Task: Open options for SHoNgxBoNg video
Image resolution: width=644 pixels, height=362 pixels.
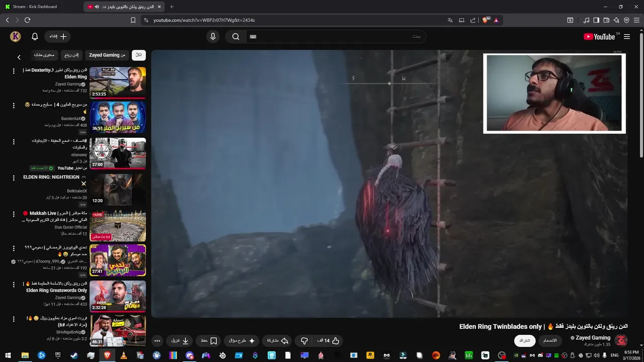Action: tap(14, 319)
